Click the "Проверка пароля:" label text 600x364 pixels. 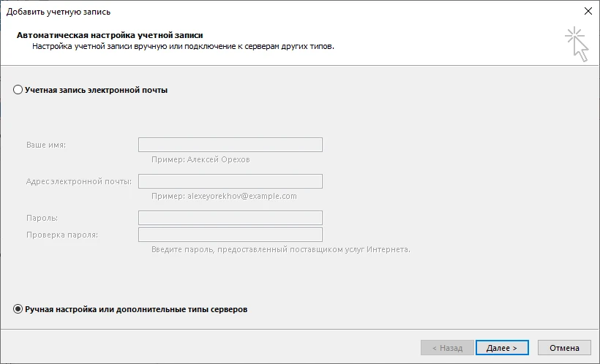62,235
